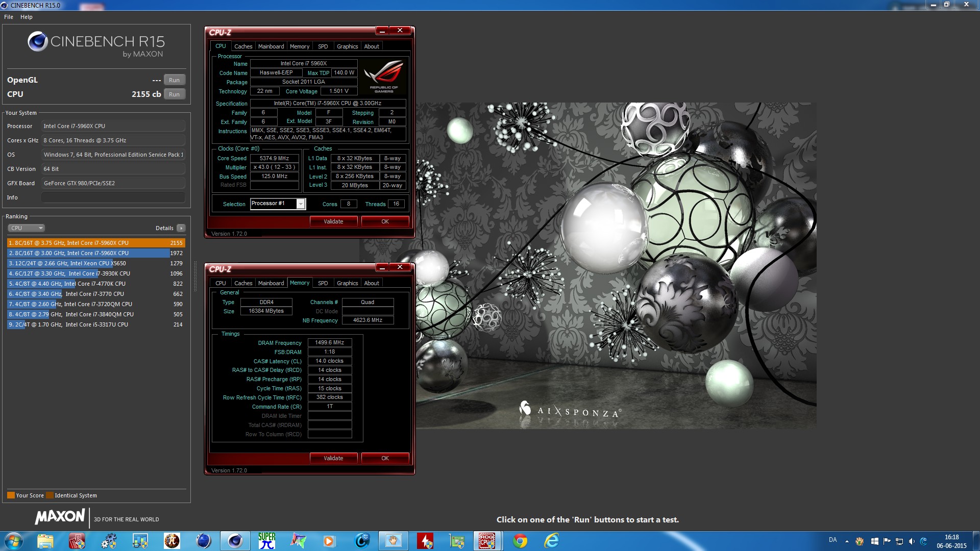The image size is (980, 551).
Task: Open the blue smiley C taskbar icon
Action: pyautogui.click(x=362, y=541)
